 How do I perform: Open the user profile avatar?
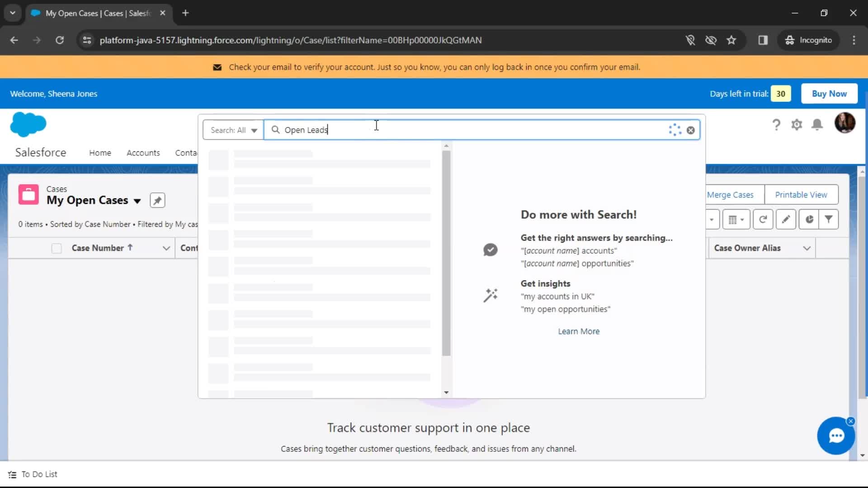[x=844, y=123]
